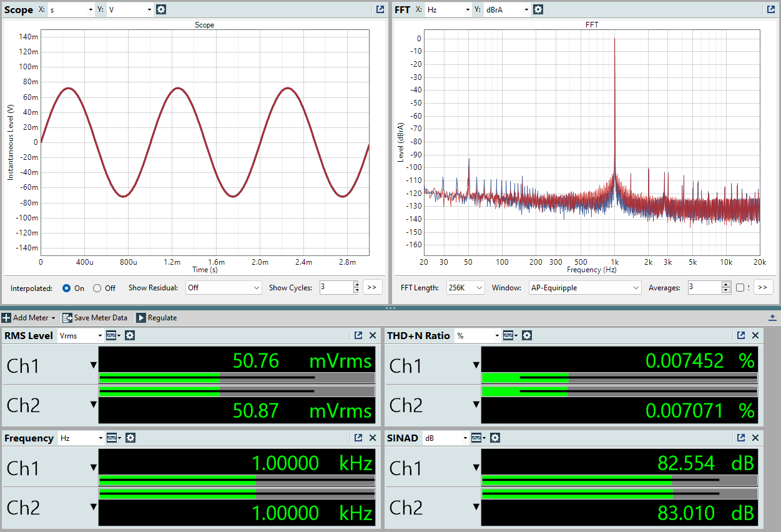781x532 pixels.
Task: Open FFT panel settings gear
Action: [x=538, y=9]
